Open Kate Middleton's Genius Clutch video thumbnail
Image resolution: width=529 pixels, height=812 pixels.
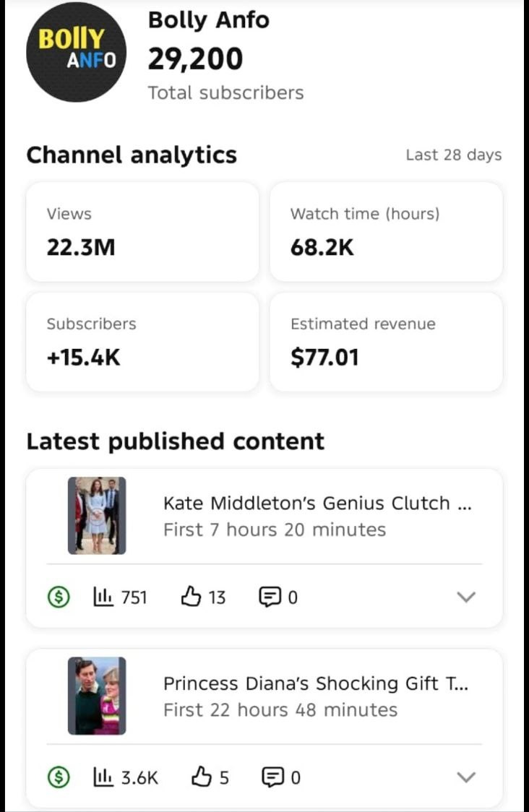[x=97, y=515]
